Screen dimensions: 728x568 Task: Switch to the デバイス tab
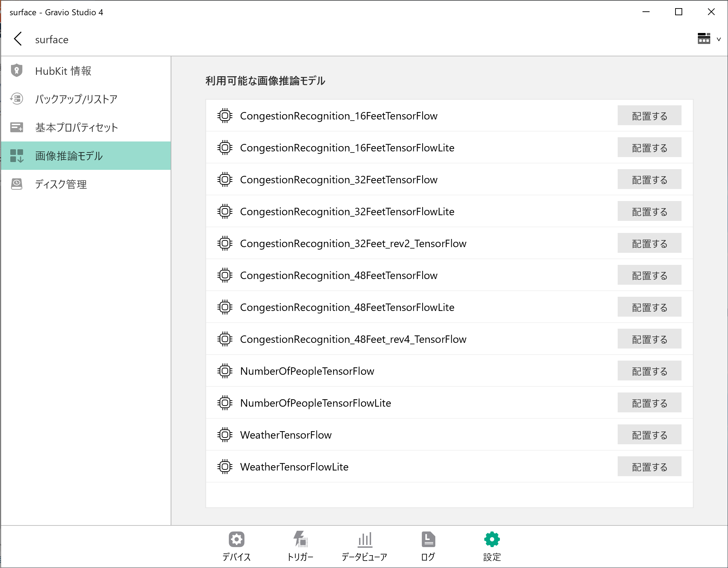(x=237, y=546)
